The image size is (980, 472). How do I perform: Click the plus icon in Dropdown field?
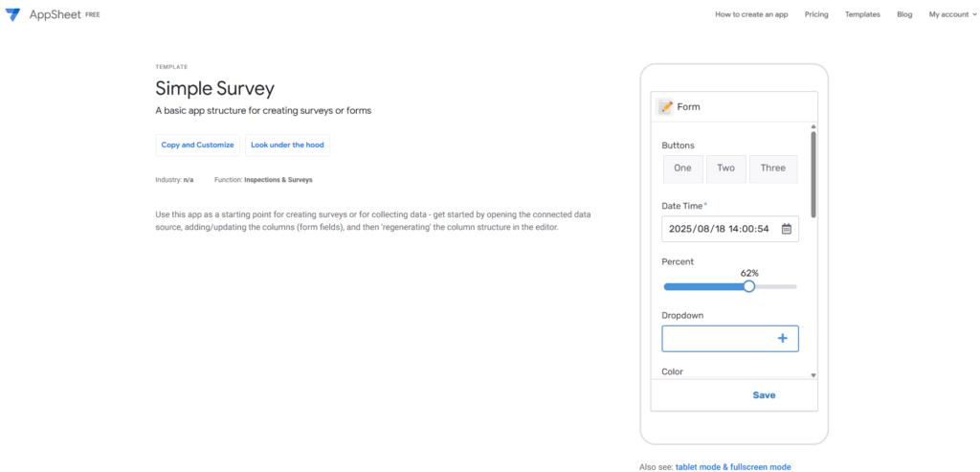click(782, 338)
